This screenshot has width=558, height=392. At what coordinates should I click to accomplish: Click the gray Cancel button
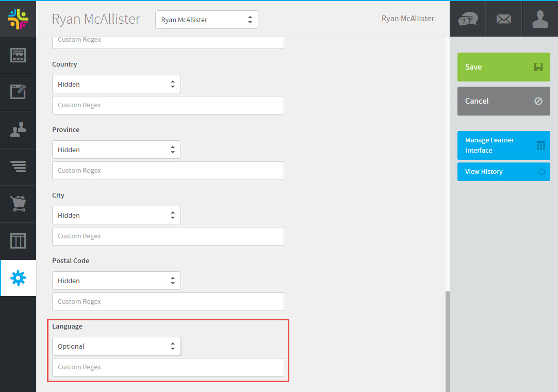(503, 101)
